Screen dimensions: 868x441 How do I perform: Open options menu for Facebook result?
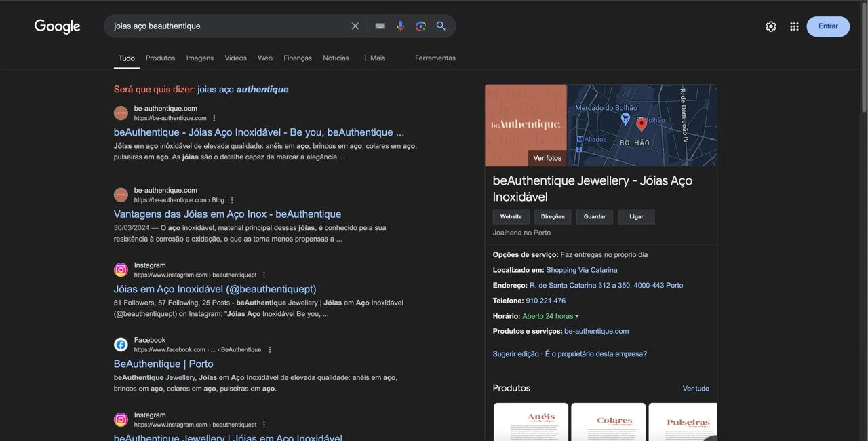pyautogui.click(x=270, y=350)
